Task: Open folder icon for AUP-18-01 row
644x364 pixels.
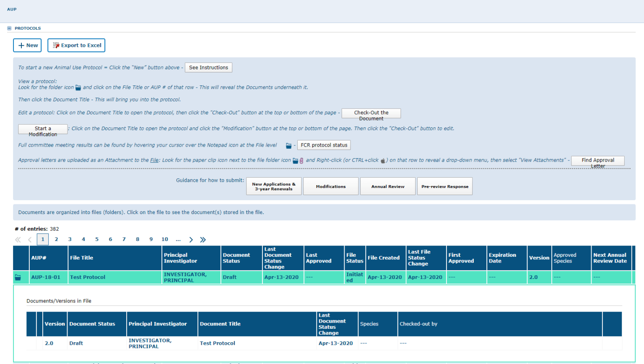Action: [18, 277]
